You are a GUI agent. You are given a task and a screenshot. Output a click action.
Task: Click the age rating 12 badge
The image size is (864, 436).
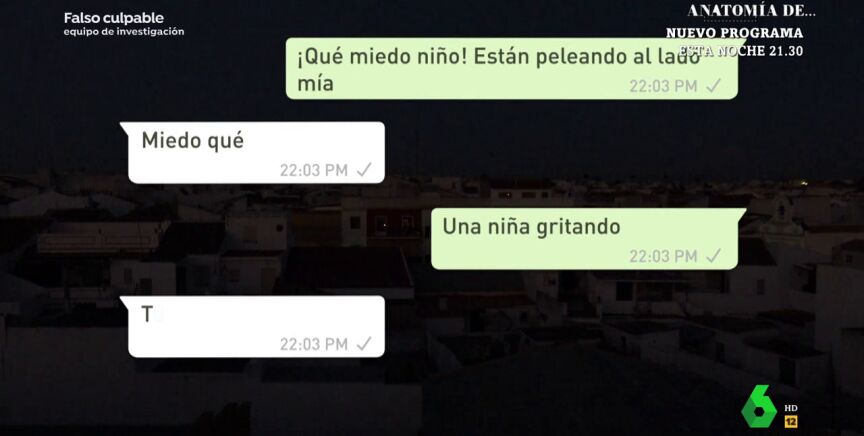tap(791, 422)
